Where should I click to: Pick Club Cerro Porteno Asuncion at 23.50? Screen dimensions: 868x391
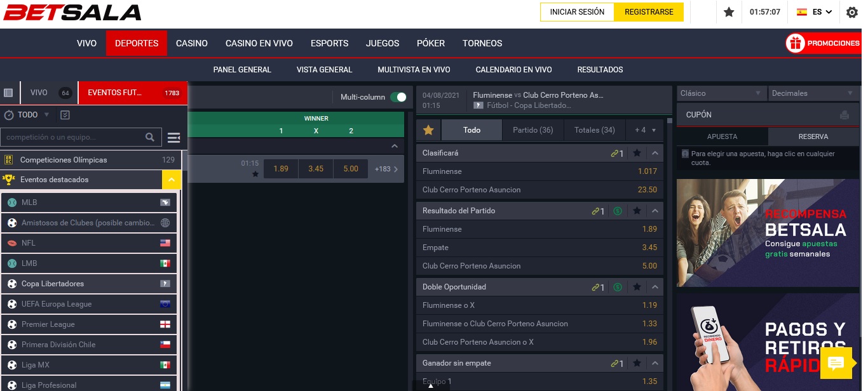coord(539,190)
